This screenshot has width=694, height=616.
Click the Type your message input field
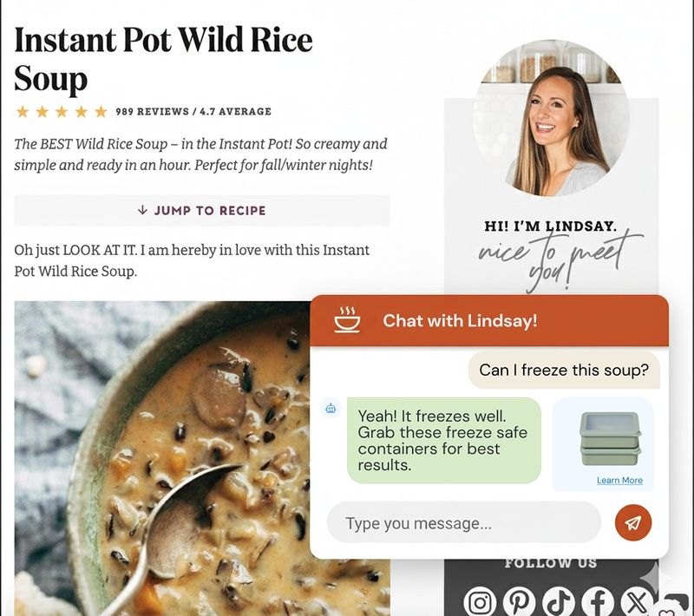click(x=464, y=522)
